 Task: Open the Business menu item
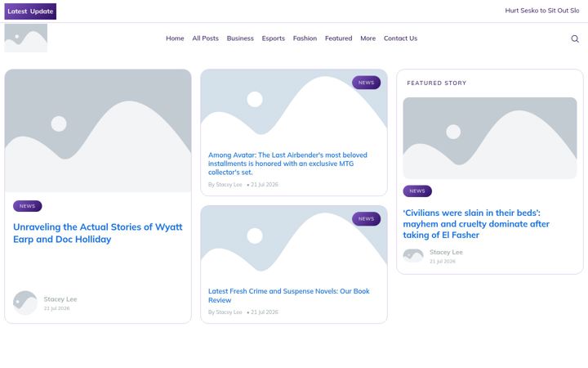click(x=240, y=38)
